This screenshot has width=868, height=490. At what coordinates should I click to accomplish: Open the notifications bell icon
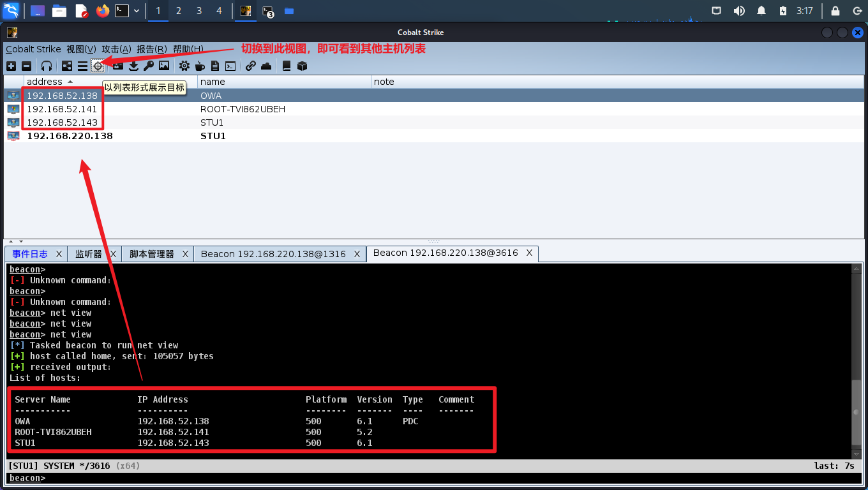pos(761,11)
